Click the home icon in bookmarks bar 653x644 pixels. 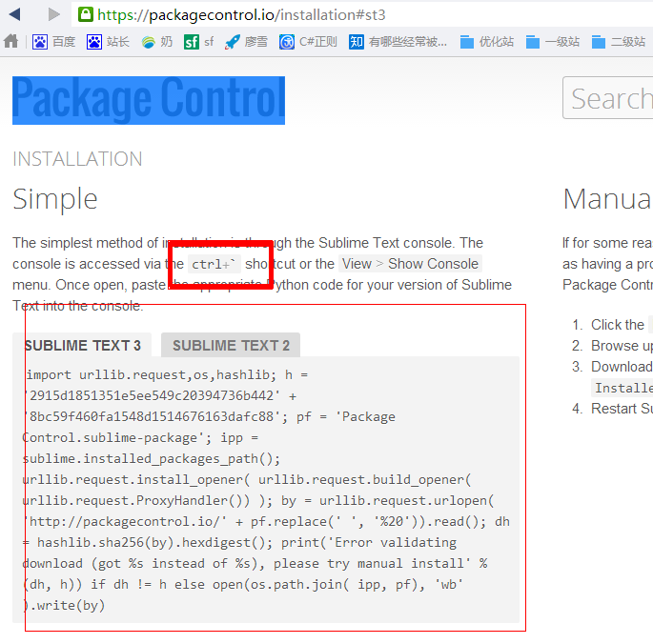coord(10,41)
